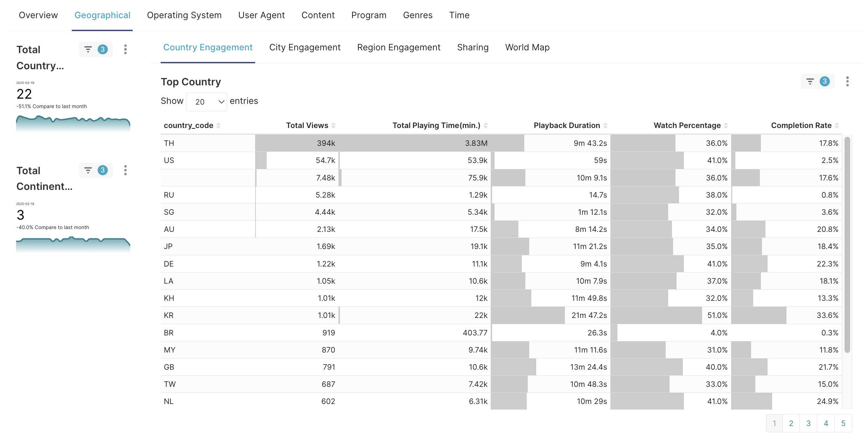
Task: Sort by Playback Duration arrows
Action: click(605, 126)
